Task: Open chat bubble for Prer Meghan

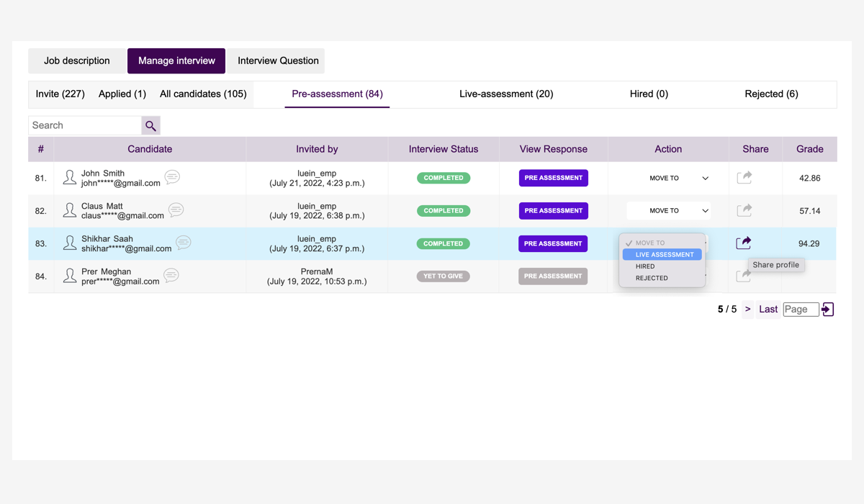Action: pos(171,276)
